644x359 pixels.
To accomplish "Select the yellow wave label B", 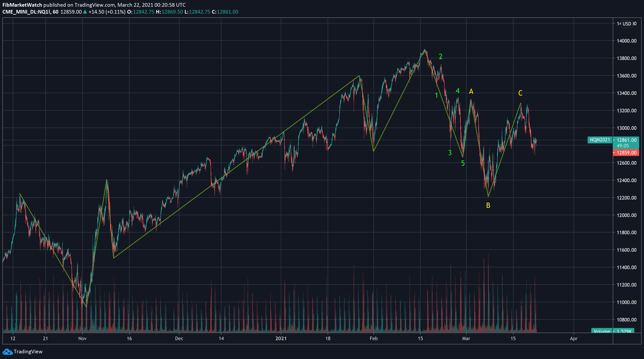I will [488, 205].
